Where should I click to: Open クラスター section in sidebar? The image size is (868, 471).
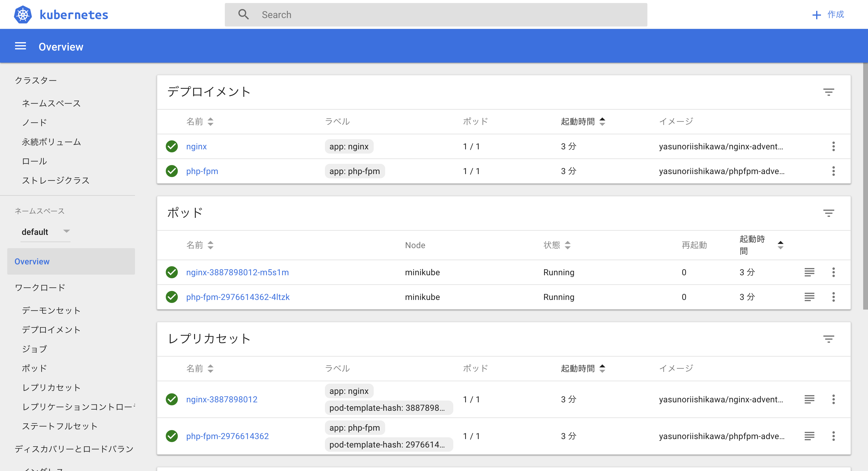pyautogui.click(x=36, y=80)
